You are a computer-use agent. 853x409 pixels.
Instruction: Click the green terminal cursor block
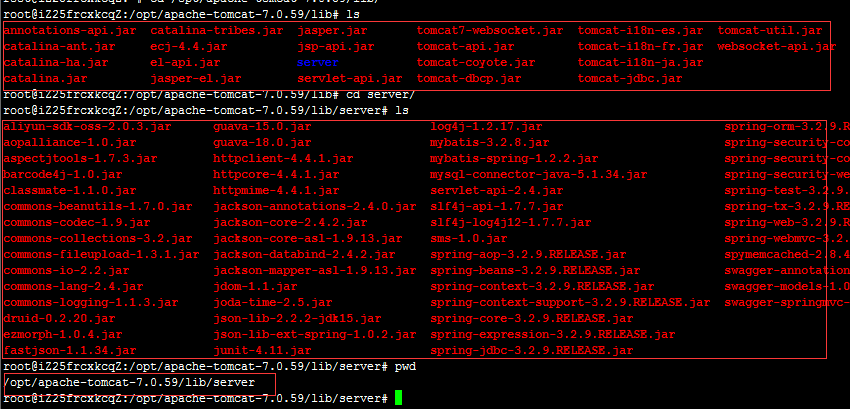pos(399,398)
